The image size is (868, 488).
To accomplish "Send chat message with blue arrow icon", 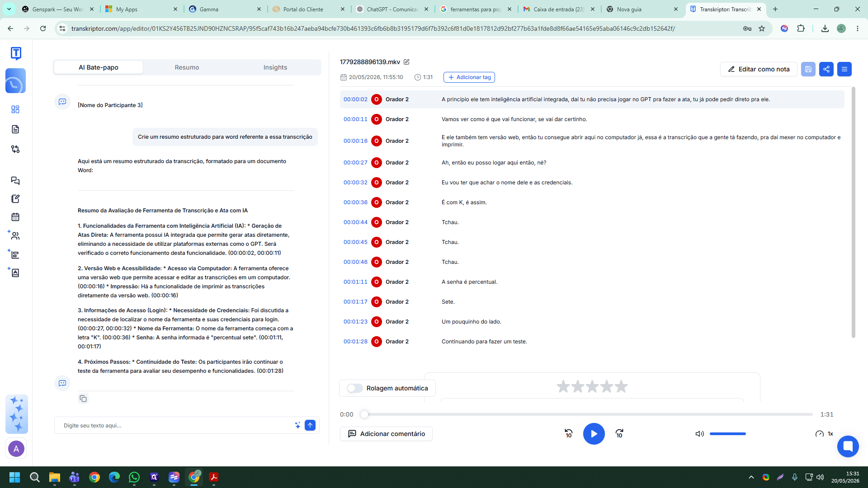I will click(310, 425).
